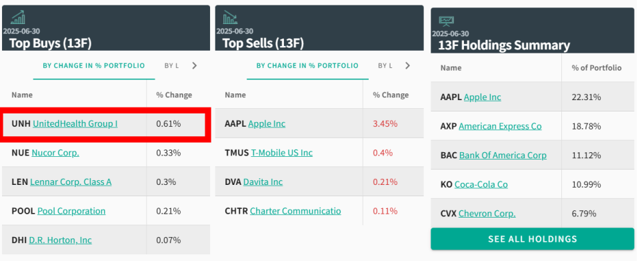Open the Nucor Corp. link
The image size is (644, 261).
point(55,153)
